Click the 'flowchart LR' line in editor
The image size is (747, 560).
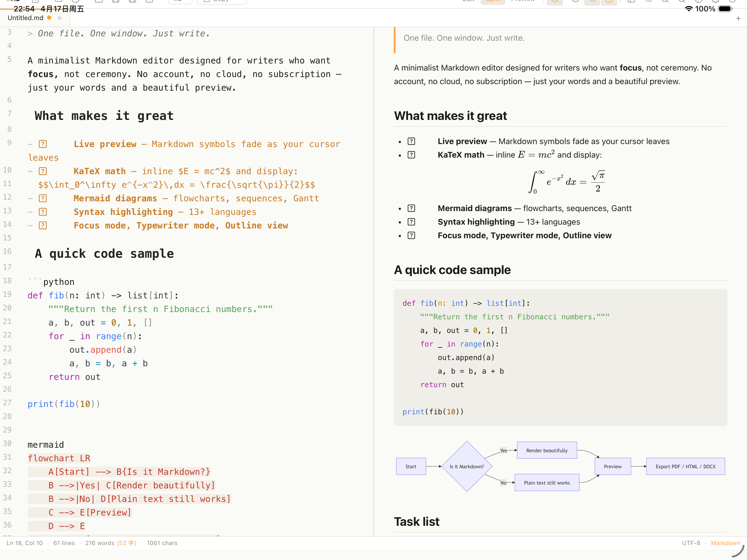[x=59, y=458]
